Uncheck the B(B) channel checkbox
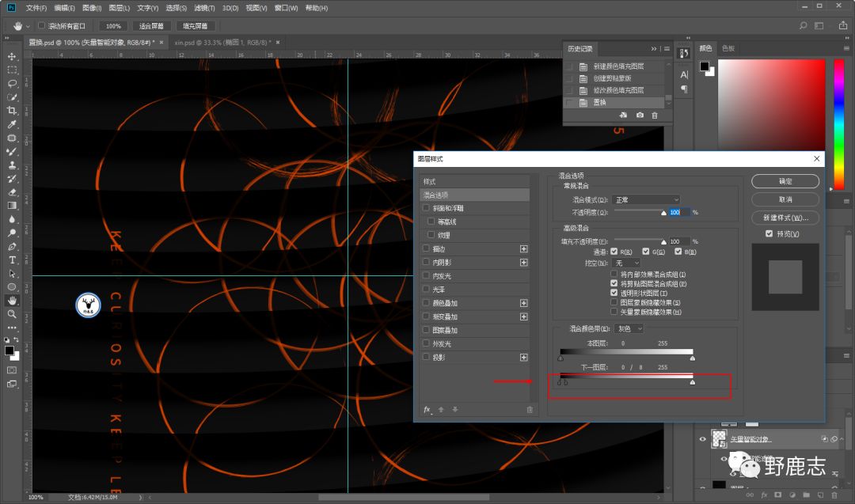The image size is (855, 504). point(678,251)
